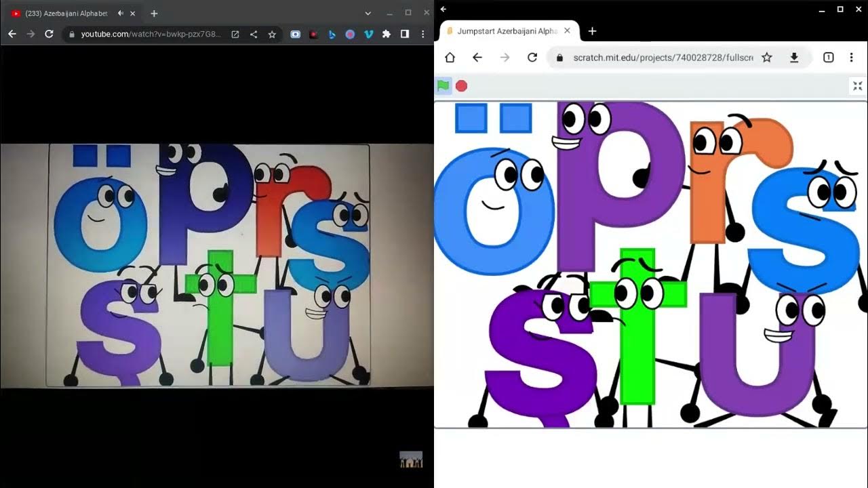Viewport: 868px width, 488px height.
Task: Go back in the YouTube browser window
Action: 12,34
